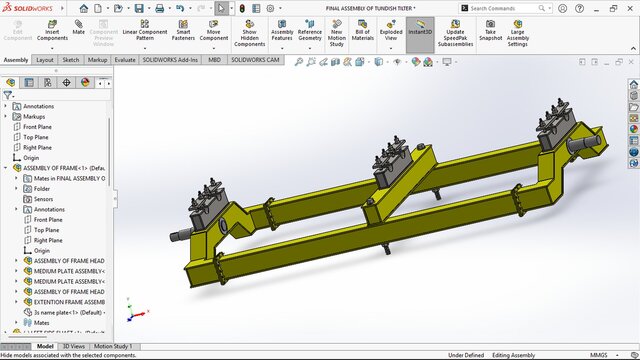Open the Help question mark icon
The image size is (640, 360).
[579, 8]
